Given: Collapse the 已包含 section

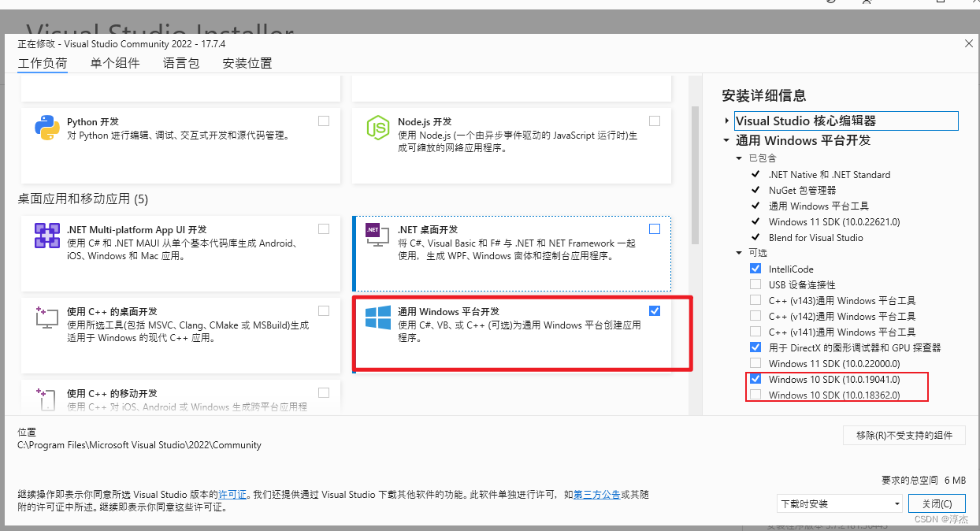Looking at the screenshot, I should (x=739, y=158).
